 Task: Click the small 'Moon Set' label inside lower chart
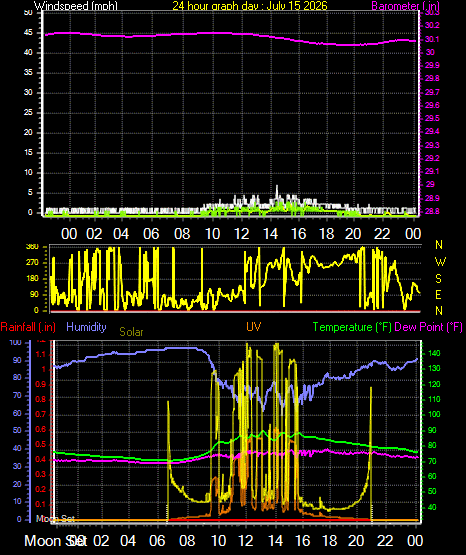pos(55,519)
